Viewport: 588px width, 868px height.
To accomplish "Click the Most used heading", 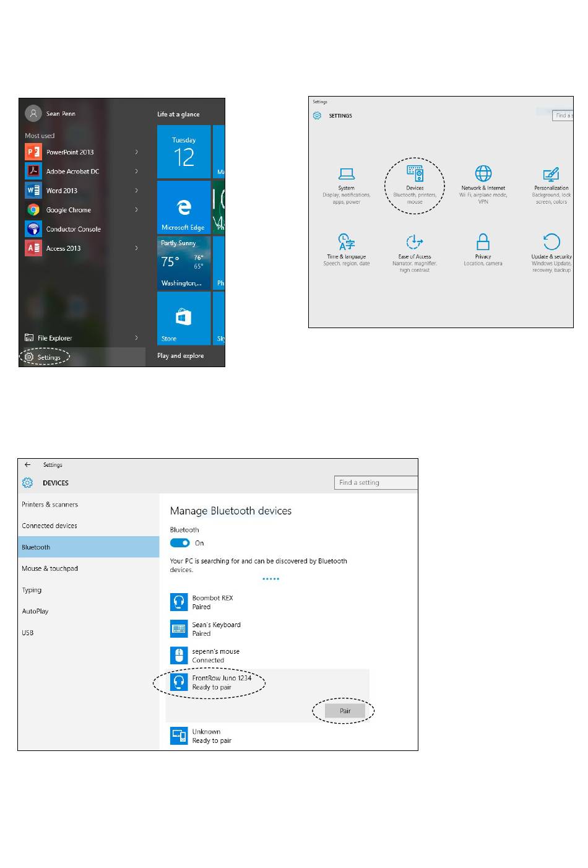I will click(40, 136).
